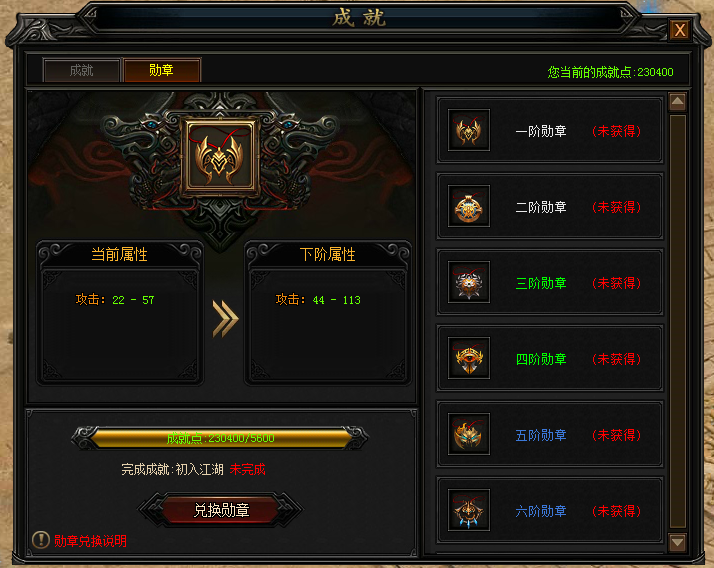This screenshot has width=714, height=568.
Task: Click the 二阶勋章 medal icon
Action: (x=469, y=206)
